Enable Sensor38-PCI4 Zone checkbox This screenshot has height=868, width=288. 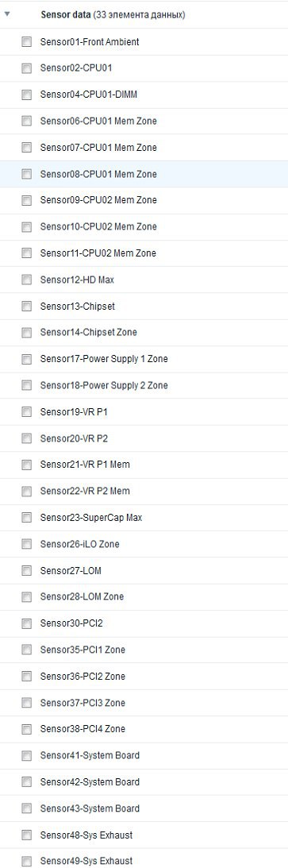tap(26, 729)
